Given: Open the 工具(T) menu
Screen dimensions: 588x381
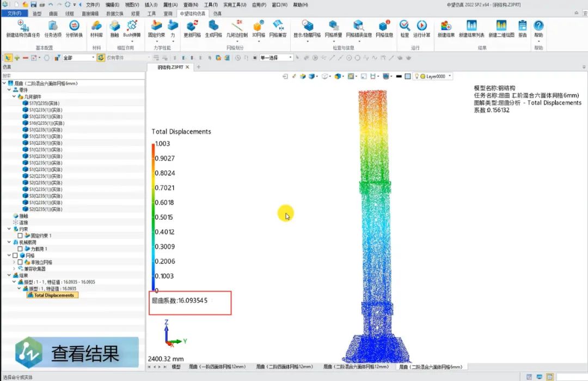Looking at the screenshot, I should pos(211,5).
